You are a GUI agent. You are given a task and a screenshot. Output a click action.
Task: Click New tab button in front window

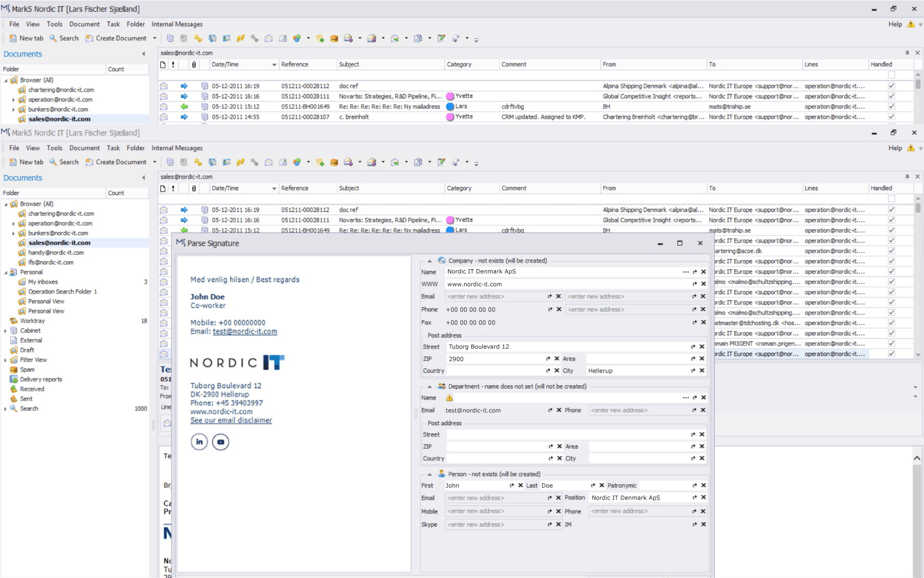27,162
